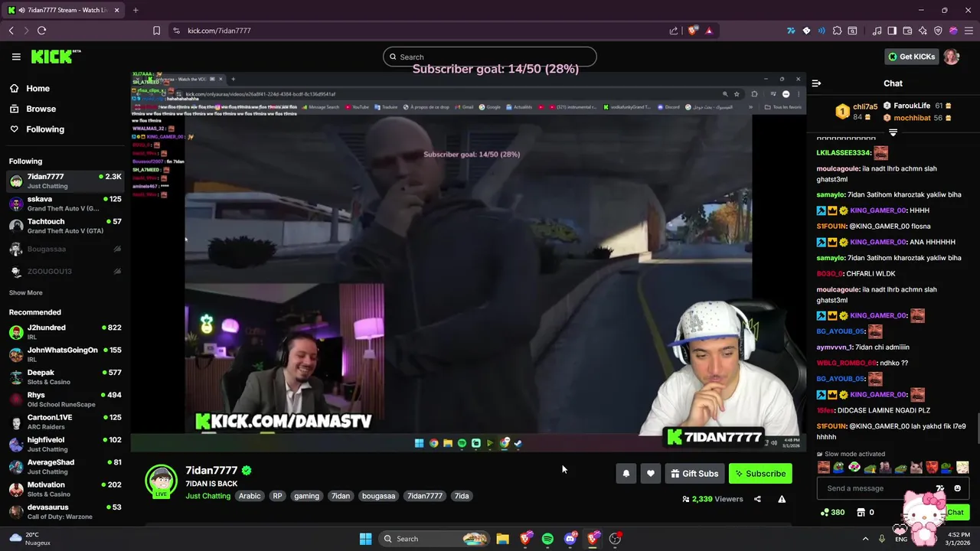Open Discord from taskbar
Image resolution: width=980 pixels, height=551 pixels.
570,539
